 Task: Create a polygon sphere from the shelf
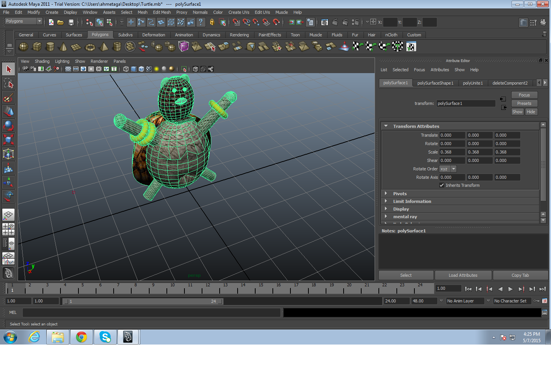pos(23,47)
